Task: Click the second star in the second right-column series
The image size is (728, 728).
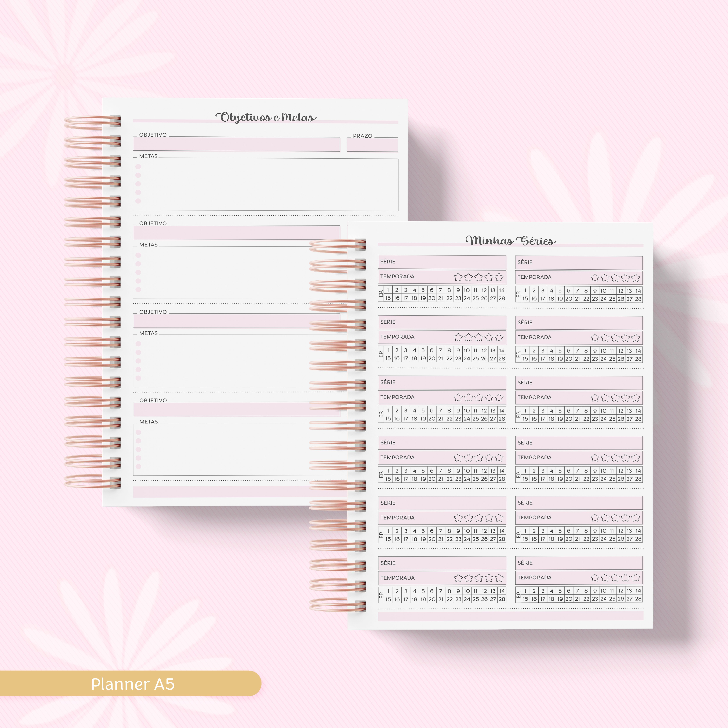Action: 605,338
